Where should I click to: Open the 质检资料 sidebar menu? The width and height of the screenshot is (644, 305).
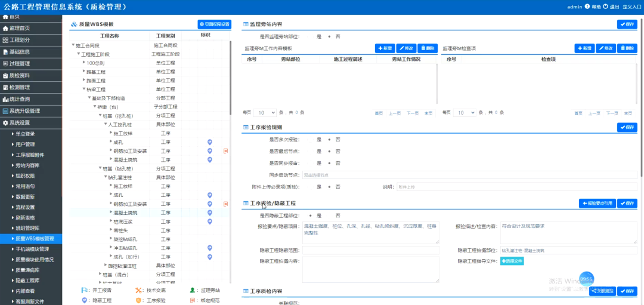click(31, 76)
